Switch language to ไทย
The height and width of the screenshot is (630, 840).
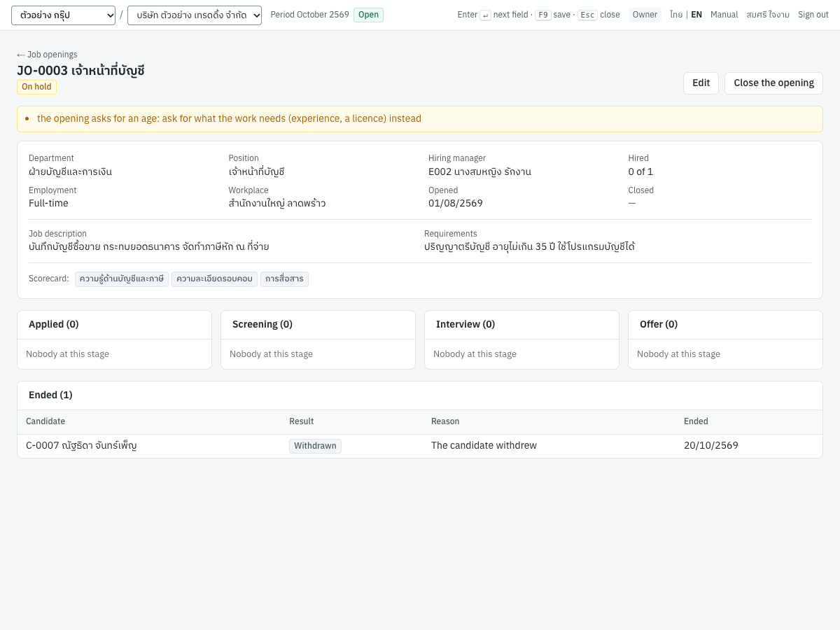tap(676, 15)
